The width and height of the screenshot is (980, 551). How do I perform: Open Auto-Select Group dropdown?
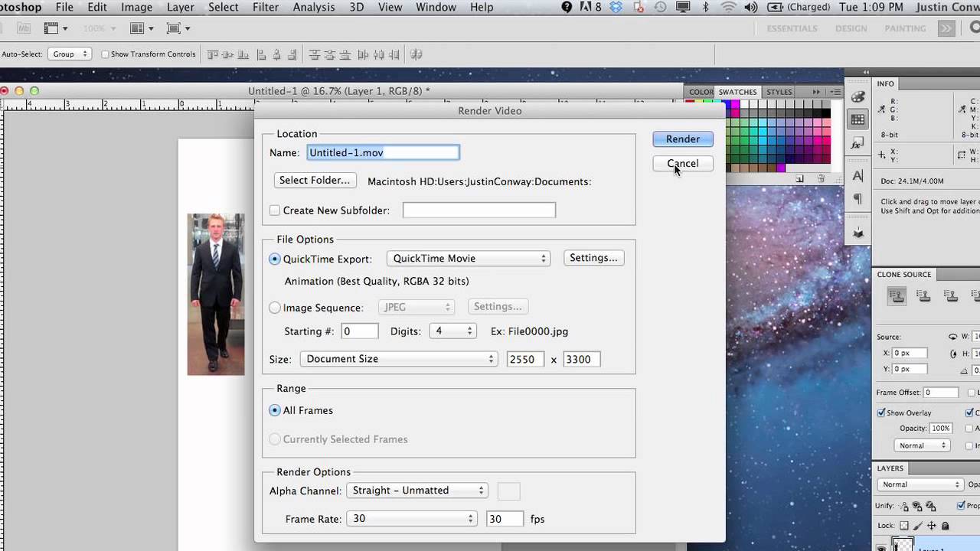[70, 54]
